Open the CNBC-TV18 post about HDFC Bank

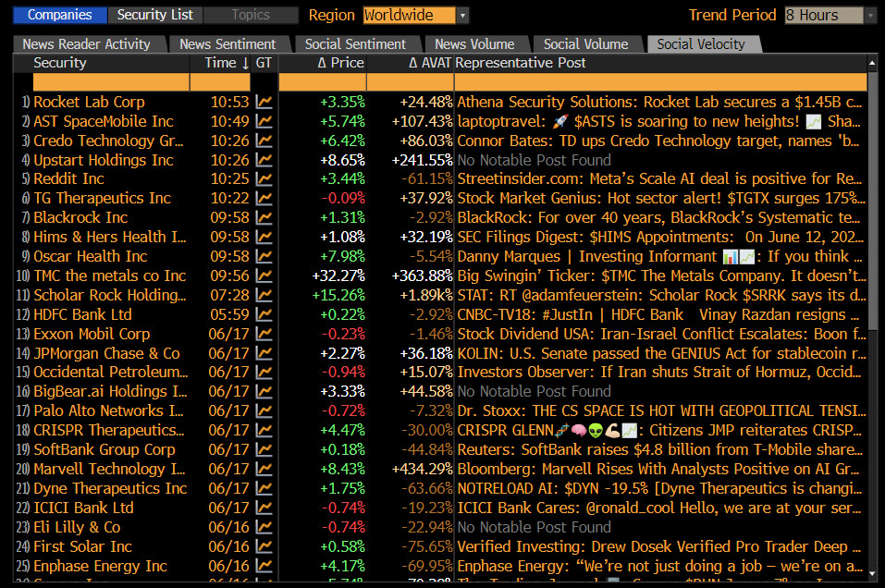pyautogui.click(x=658, y=314)
